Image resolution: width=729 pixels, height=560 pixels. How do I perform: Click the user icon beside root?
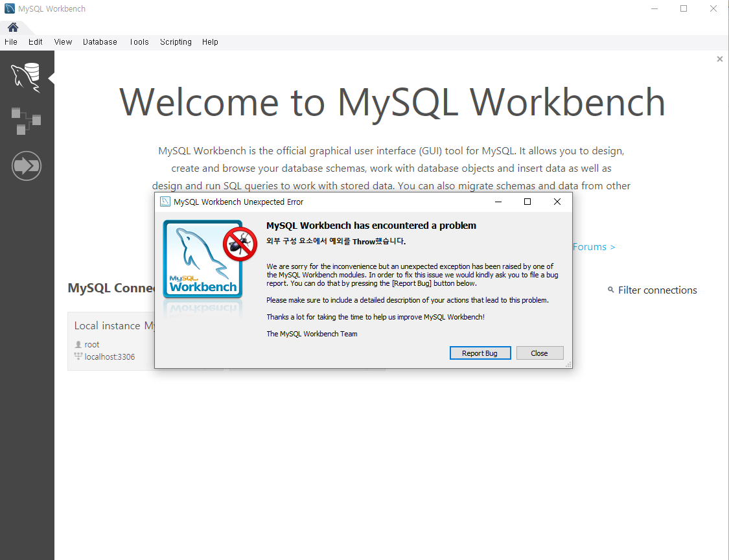[x=78, y=345]
